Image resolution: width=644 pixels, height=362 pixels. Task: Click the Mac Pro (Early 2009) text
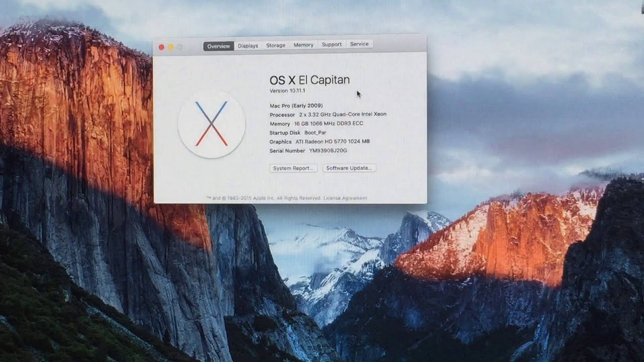(x=296, y=106)
